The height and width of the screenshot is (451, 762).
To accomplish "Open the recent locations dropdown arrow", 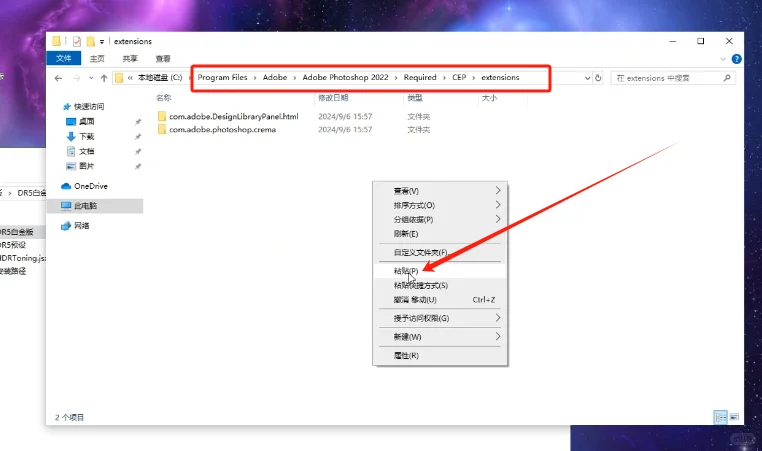I will (91, 78).
